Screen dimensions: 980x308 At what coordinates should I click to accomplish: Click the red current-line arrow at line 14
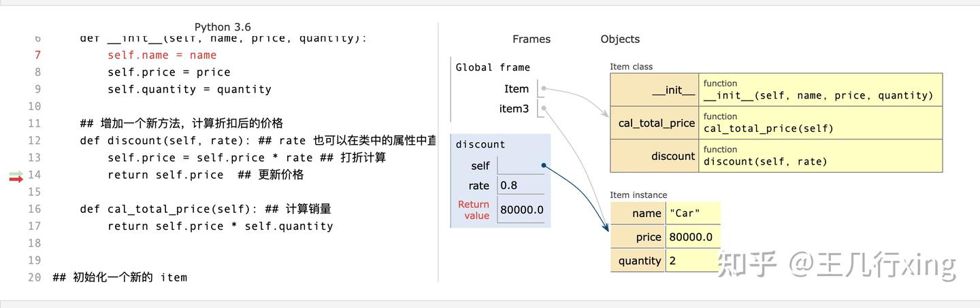(x=16, y=179)
